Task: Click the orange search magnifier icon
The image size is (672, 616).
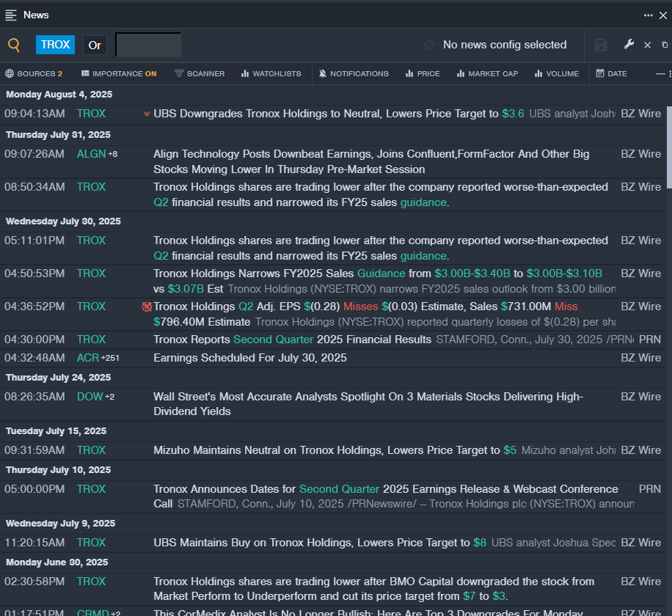Action: (x=14, y=45)
